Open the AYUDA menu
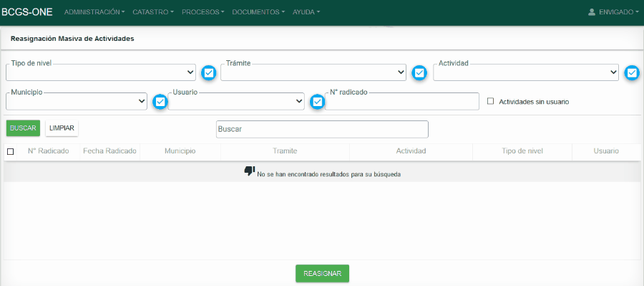 (306, 12)
